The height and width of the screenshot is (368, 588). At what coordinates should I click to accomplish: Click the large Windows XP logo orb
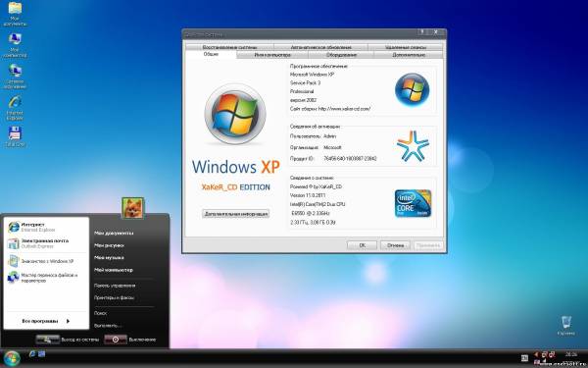[235, 114]
